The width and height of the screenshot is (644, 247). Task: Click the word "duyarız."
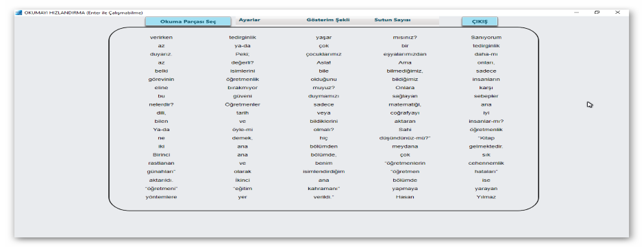pos(162,54)
